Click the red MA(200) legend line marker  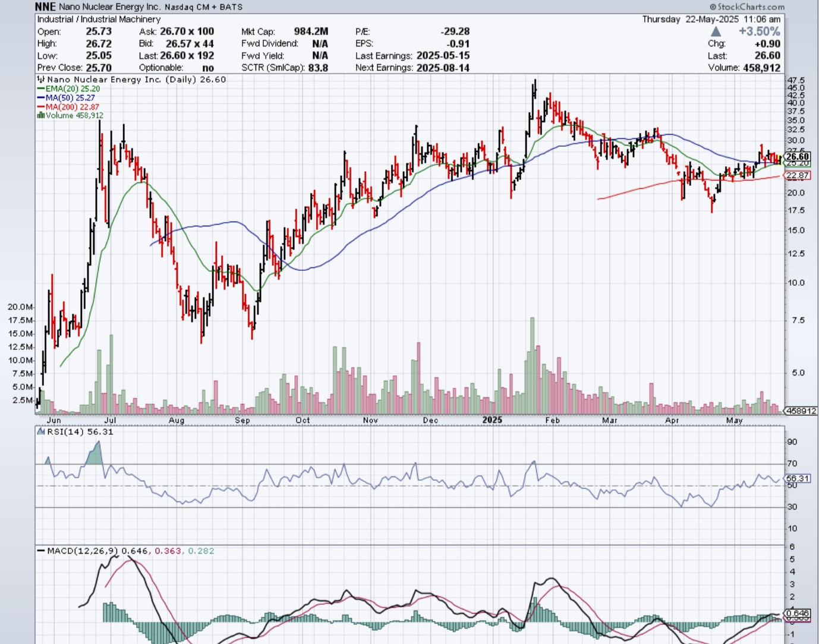[x=40, y=106]
